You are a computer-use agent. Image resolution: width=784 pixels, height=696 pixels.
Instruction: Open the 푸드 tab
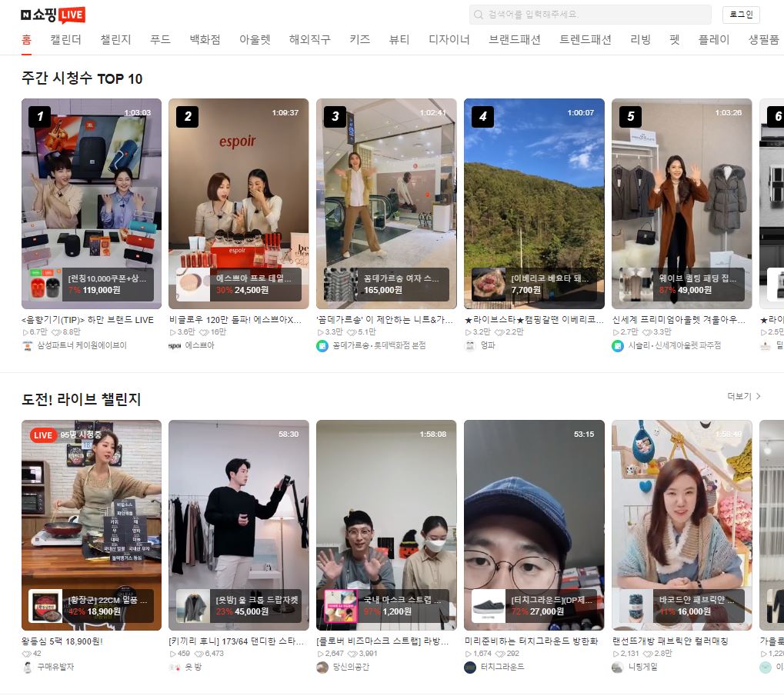(160, 39)
